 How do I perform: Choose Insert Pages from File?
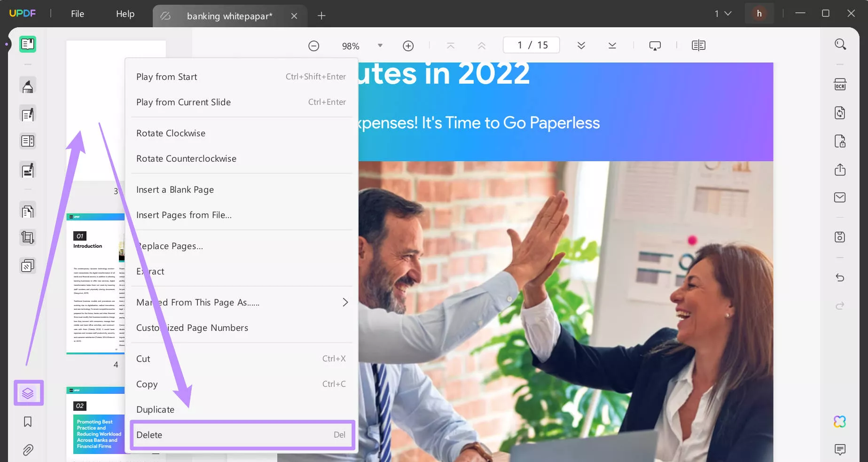[242, 215]
